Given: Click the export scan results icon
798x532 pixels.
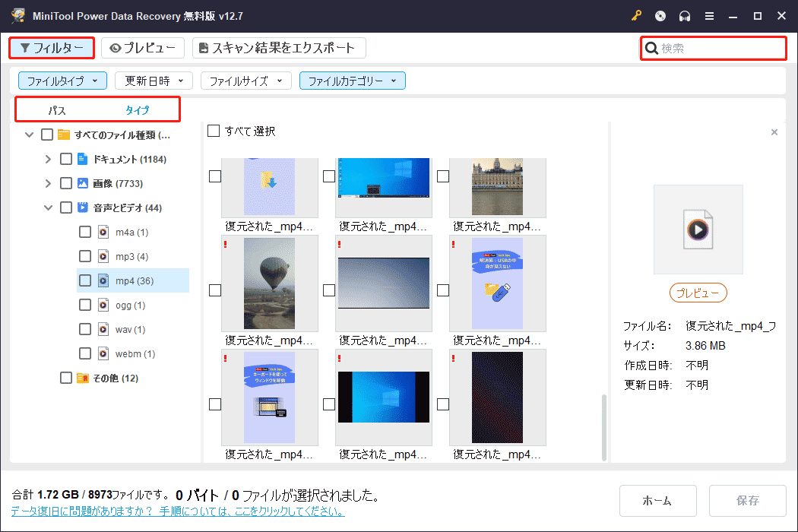Looking at the screenshot, I should 203,47.
